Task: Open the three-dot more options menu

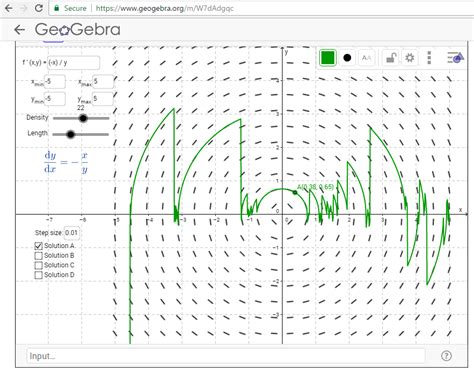Action: (429, 58)
